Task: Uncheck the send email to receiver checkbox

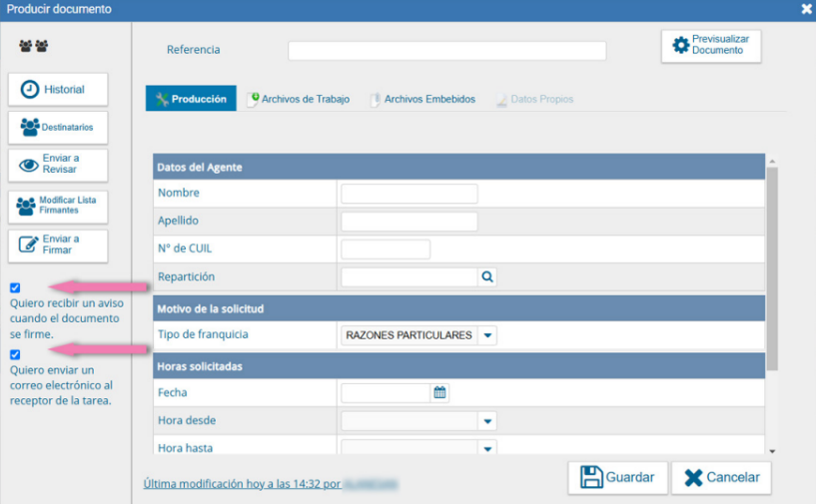Action: [15, 354]
